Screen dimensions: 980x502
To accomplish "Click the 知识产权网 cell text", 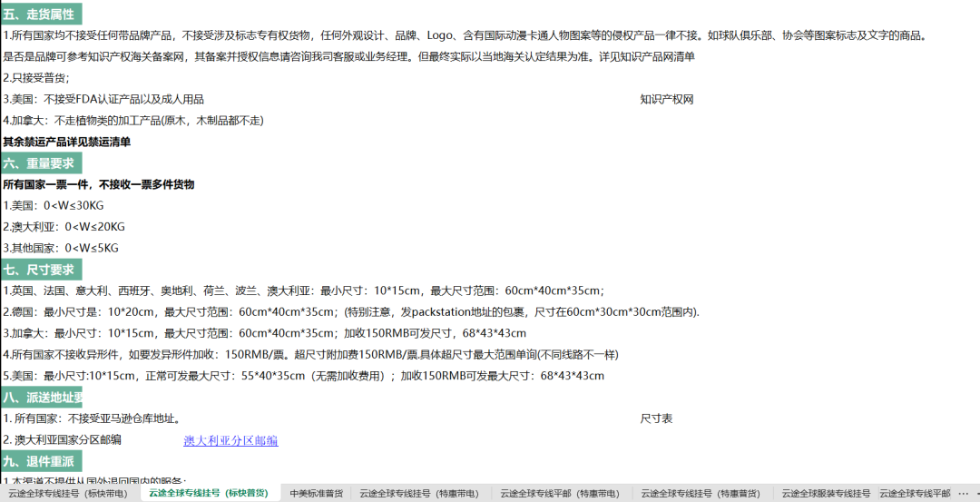I will (667, 99).
